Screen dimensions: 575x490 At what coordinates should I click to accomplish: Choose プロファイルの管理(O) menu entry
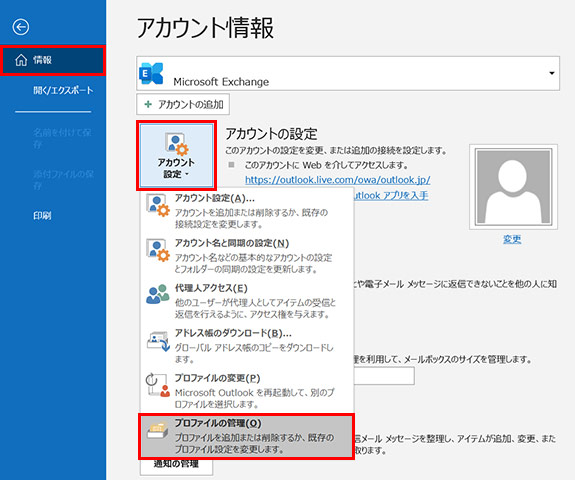coord(246,436)
